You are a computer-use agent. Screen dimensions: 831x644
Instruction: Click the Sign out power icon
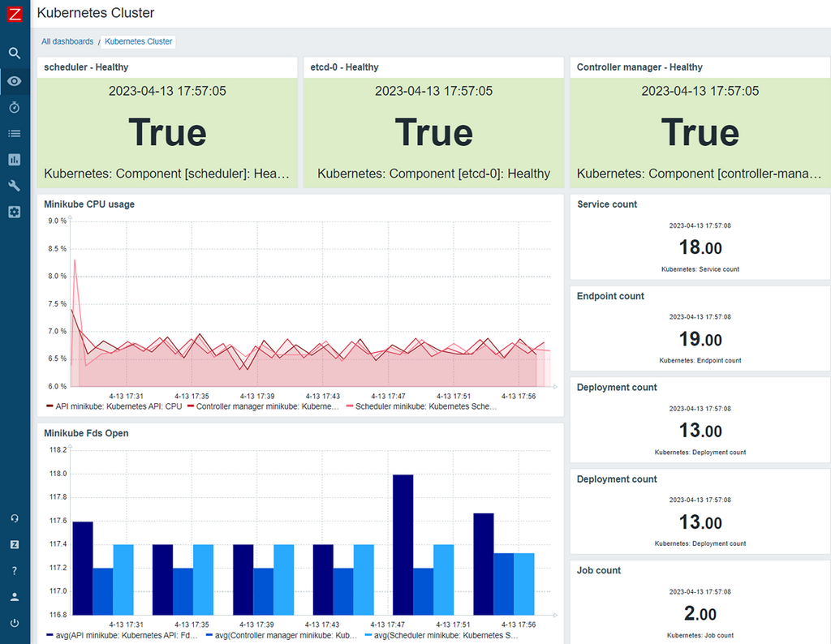(15, 623)
